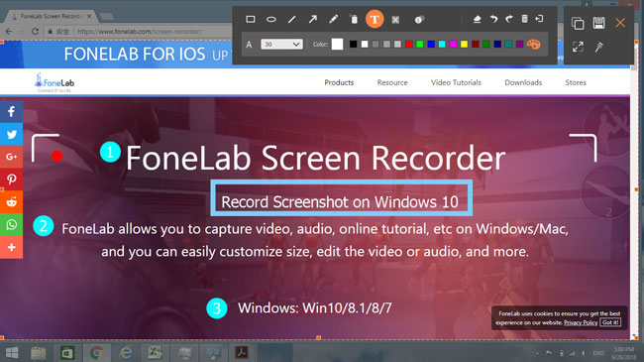644x362 pixels.
Task: Pick the purple color swatch
Action: pyautogui.click(x=519, y=44)
